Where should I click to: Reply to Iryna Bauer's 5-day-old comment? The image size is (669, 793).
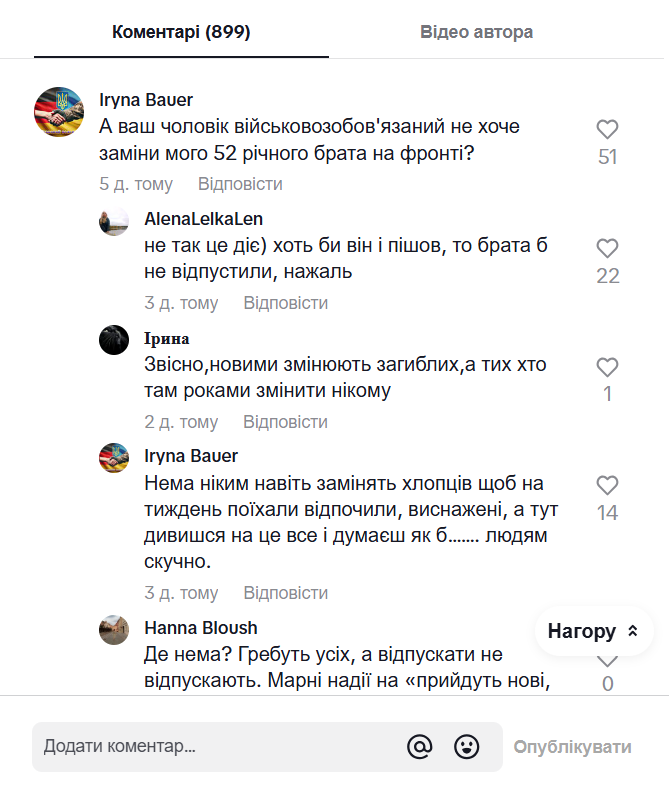tap(240, 184)
